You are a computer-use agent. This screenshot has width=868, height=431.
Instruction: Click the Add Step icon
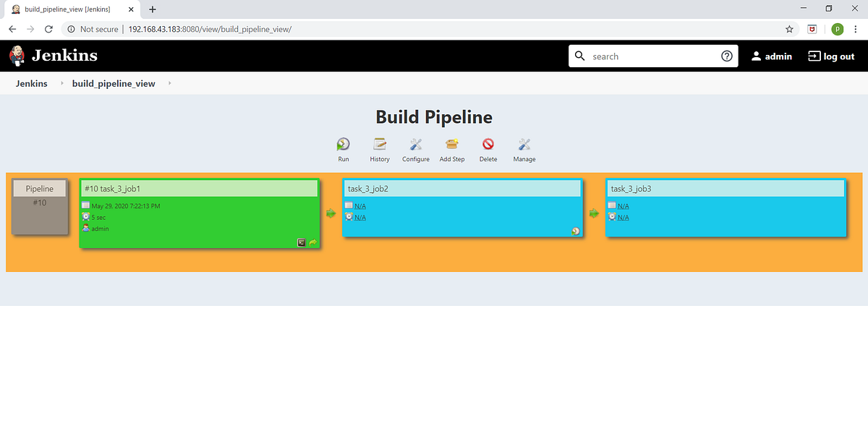tap(451, 145)
